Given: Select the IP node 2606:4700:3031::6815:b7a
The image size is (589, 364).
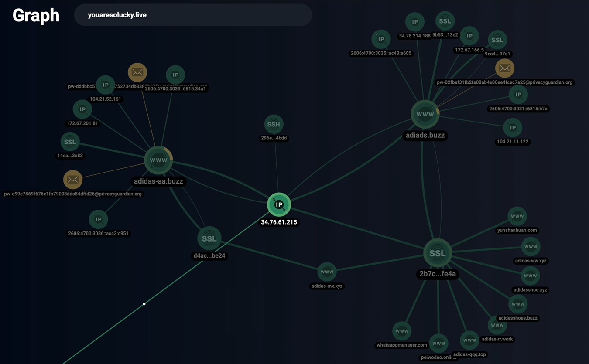Looking at the screenshot, I should point(518,95).
